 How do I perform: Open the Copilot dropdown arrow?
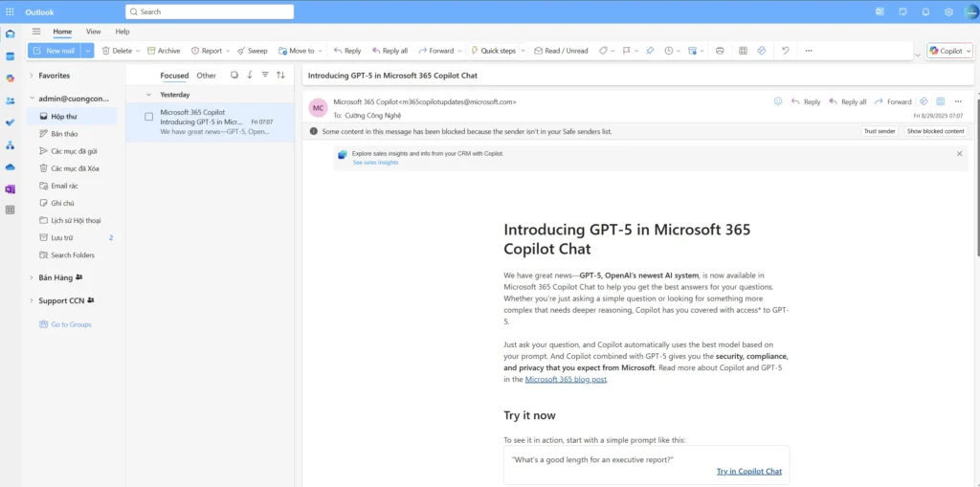pos(969,51)
